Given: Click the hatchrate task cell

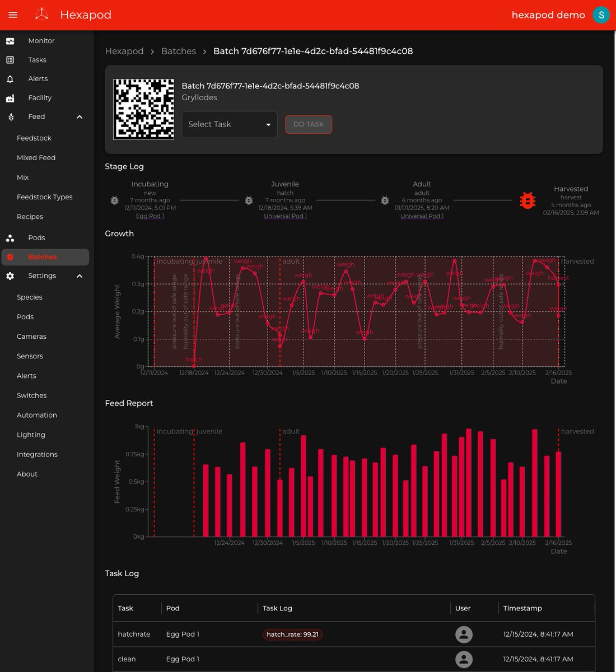Looking at the screenshot, I should (134, 634).
